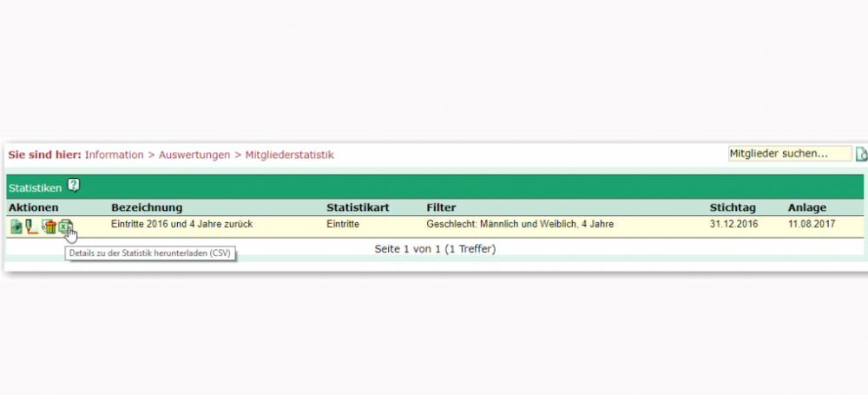Download statistic details as CSV icon
The height and width of the screenshot is (395, 868).
[x=66, y=227]
